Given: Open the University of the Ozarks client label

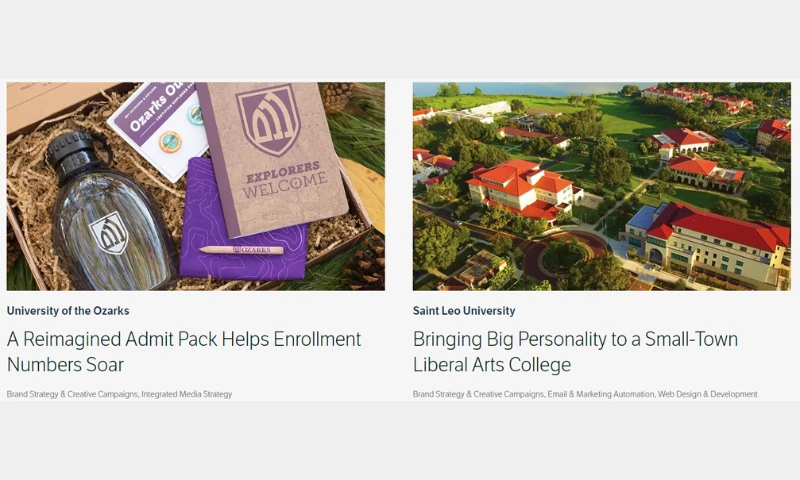Looking at the screenshot, I should coord(68,311).
